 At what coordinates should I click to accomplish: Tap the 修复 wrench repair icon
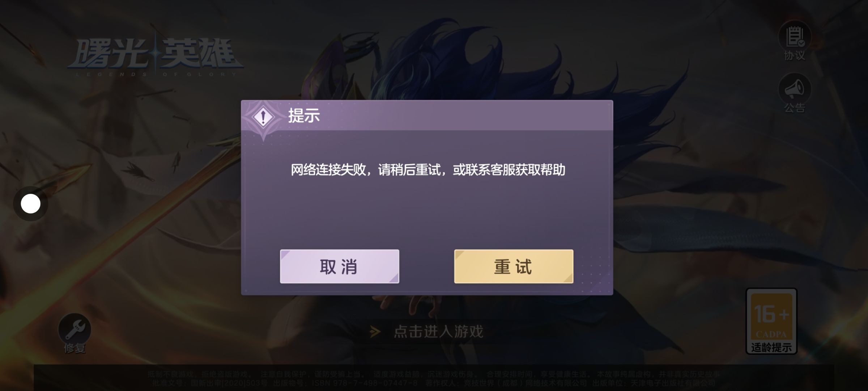click(75, 329)
